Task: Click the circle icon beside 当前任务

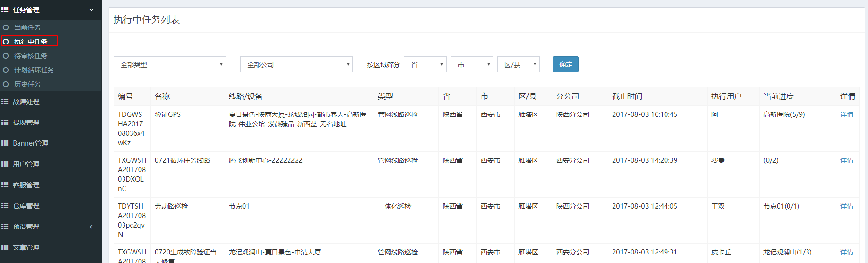Action: tap(6, 27)
